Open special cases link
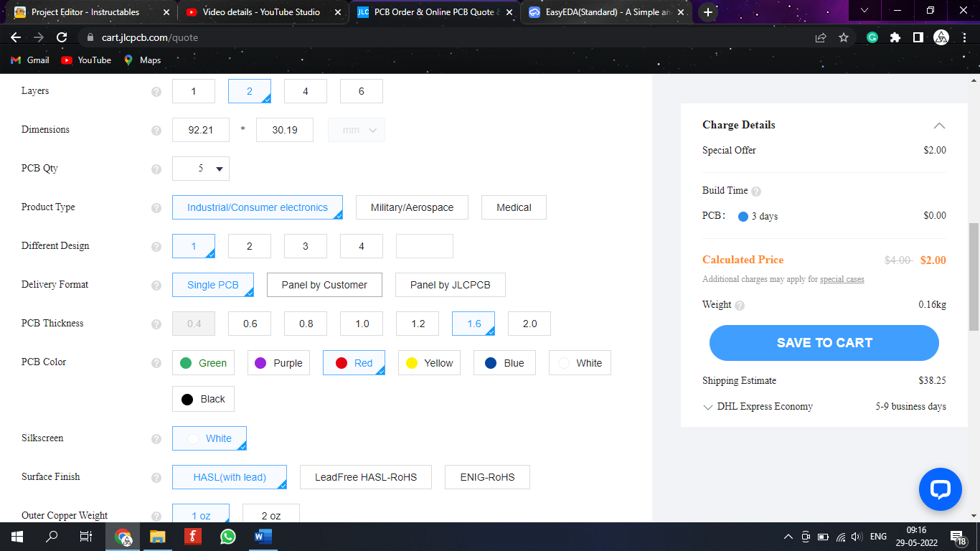 pos(842,279)
